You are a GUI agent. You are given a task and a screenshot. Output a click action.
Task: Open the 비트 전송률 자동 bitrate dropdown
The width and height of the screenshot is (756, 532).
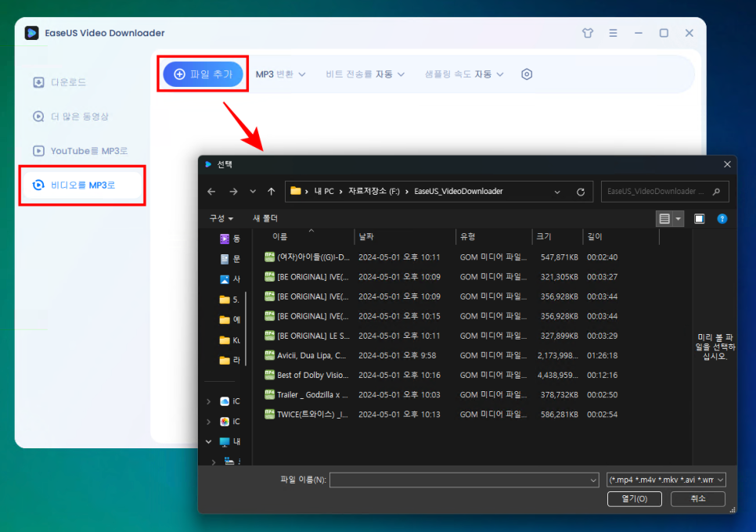pos(365,74)
